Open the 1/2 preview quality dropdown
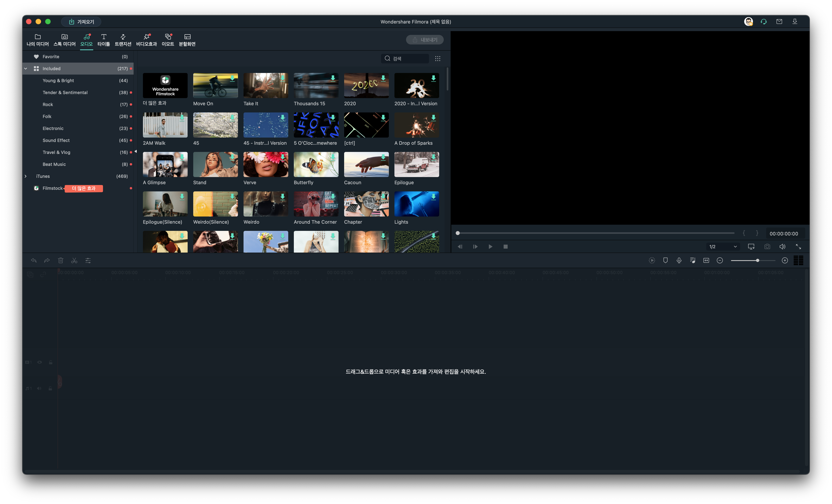This screenshot has height=504, width=832. tap(723, 247)
